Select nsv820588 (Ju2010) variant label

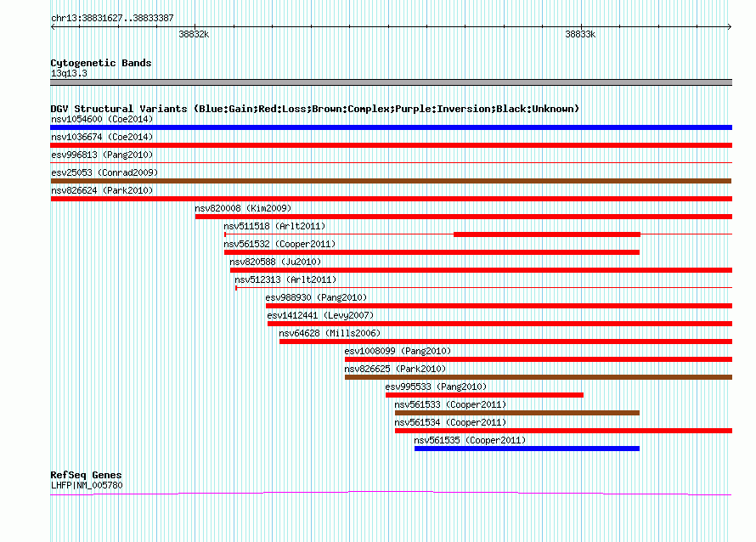pos(275,262)
